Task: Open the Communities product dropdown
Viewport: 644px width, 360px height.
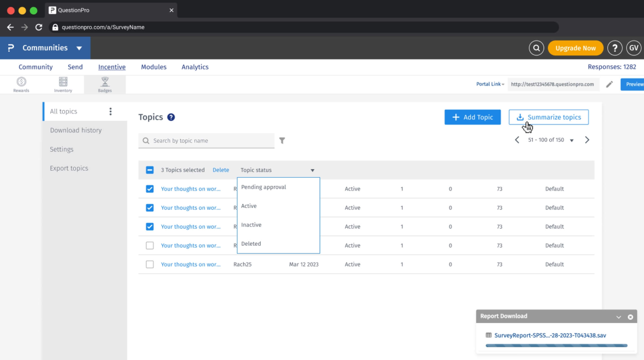Action: point(79,48)
